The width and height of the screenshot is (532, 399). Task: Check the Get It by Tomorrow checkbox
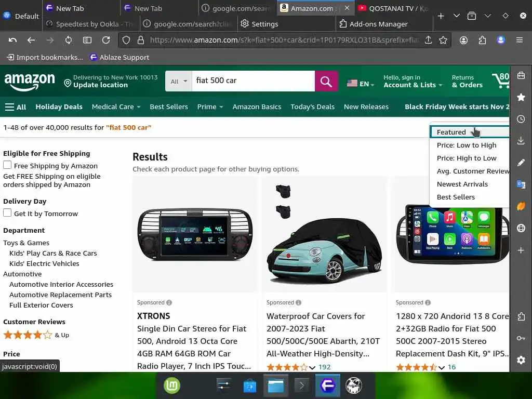(x=7, y=212)
